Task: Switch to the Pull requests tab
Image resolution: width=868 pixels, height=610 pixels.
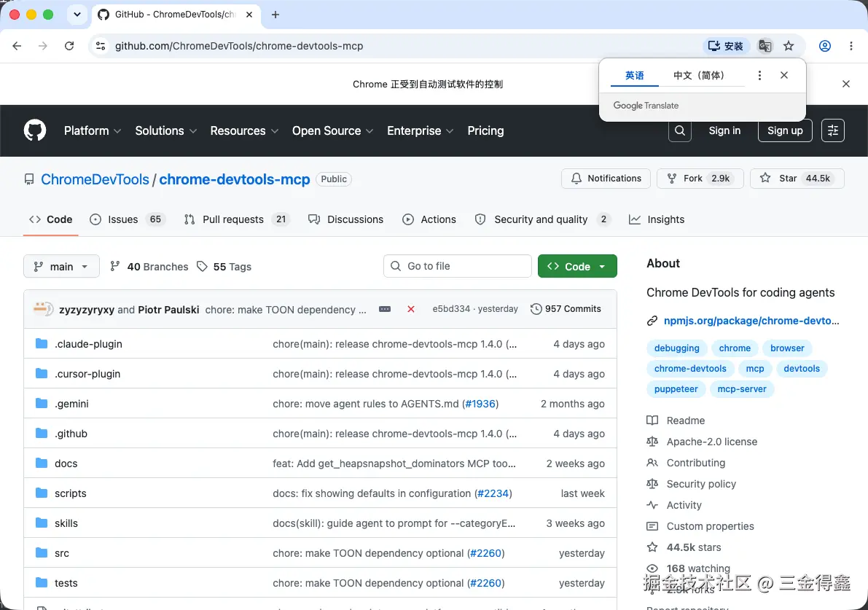Action: pos(237,220)
